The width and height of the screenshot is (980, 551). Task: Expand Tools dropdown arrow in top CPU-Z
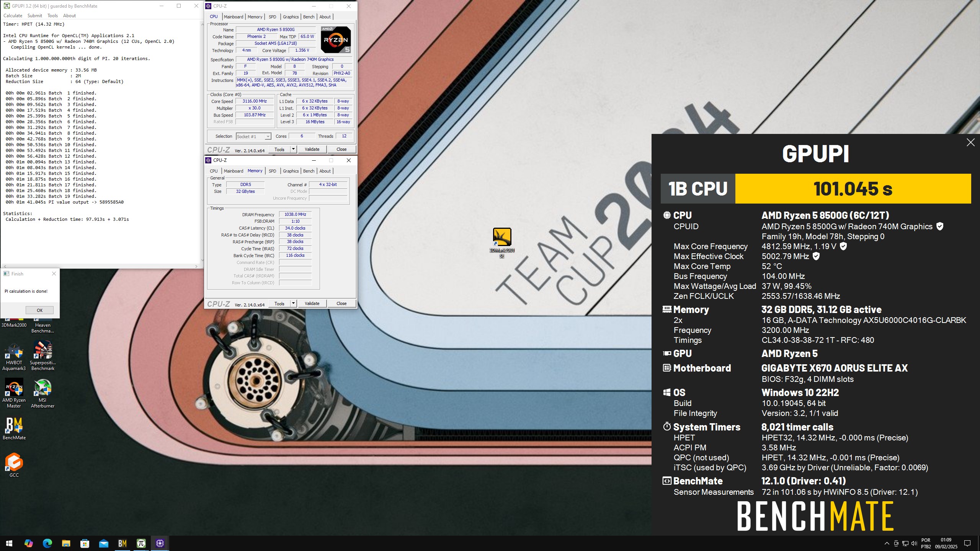[293, 149]
